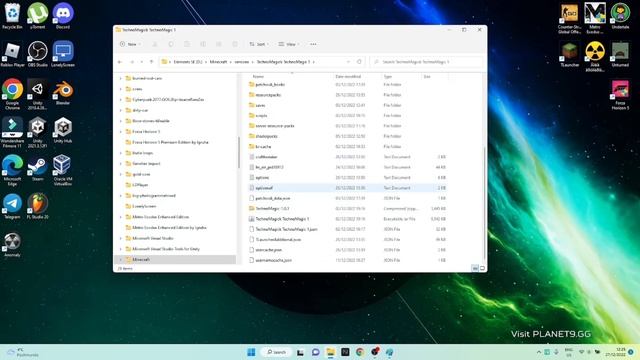640x360 pixels.
Task: Open Metro Exodus desktop shortcut
Action: [x=595, y=18]
